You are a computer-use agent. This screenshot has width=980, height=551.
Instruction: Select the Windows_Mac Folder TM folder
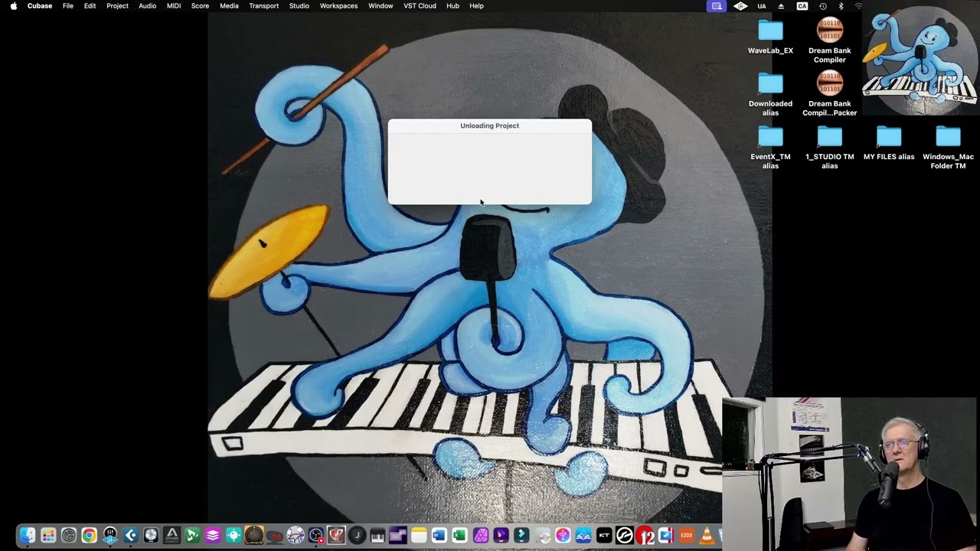click(x=948, y=147)
